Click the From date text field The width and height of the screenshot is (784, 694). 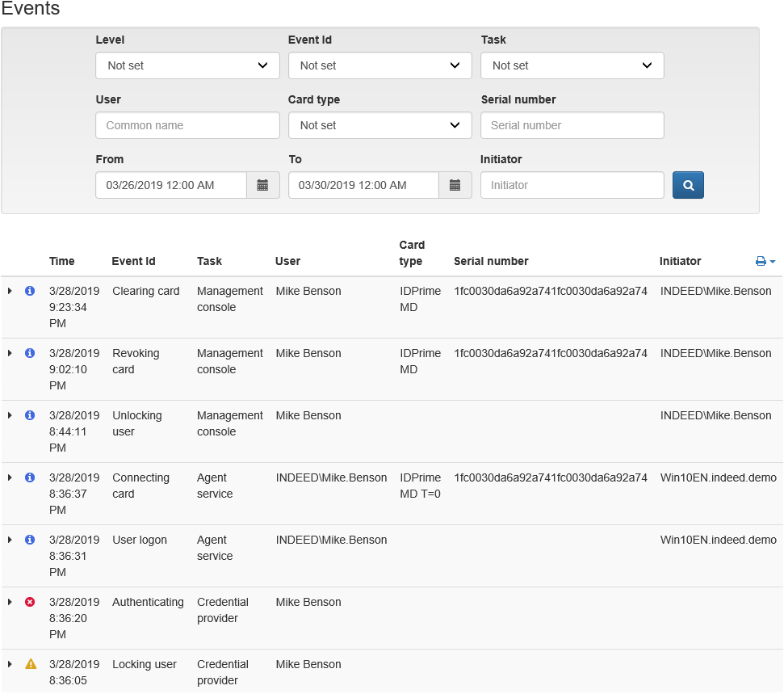(171, 185)
